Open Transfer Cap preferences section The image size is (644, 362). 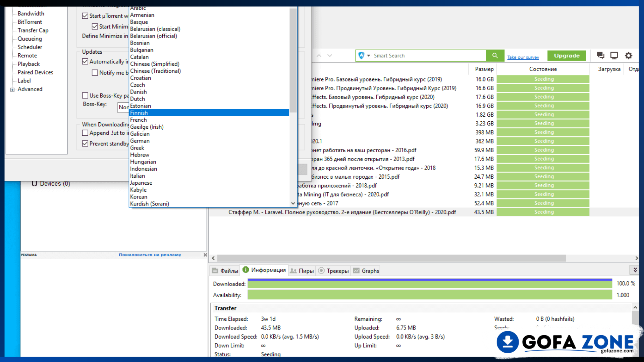(x=33, y=30)
